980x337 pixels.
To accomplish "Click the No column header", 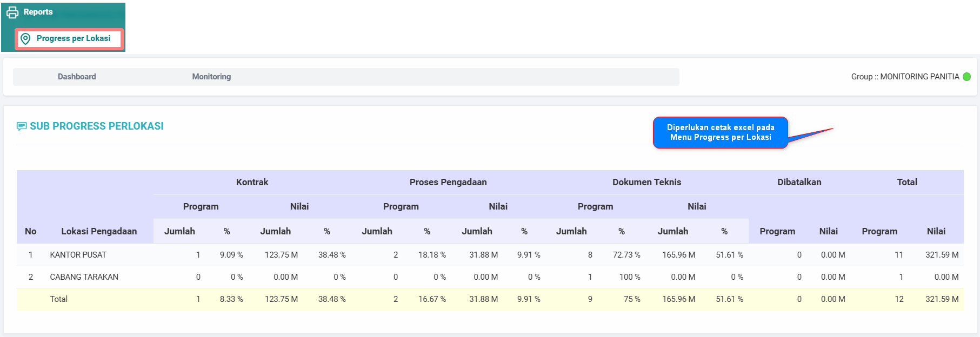I will pos(31,231).
